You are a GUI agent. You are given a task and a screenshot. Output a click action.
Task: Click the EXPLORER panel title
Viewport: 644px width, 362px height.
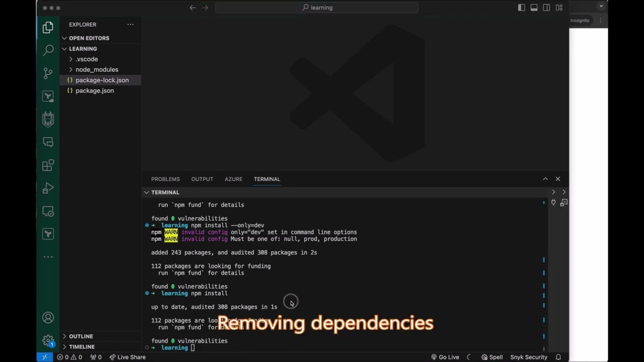[x=83, y=25]
